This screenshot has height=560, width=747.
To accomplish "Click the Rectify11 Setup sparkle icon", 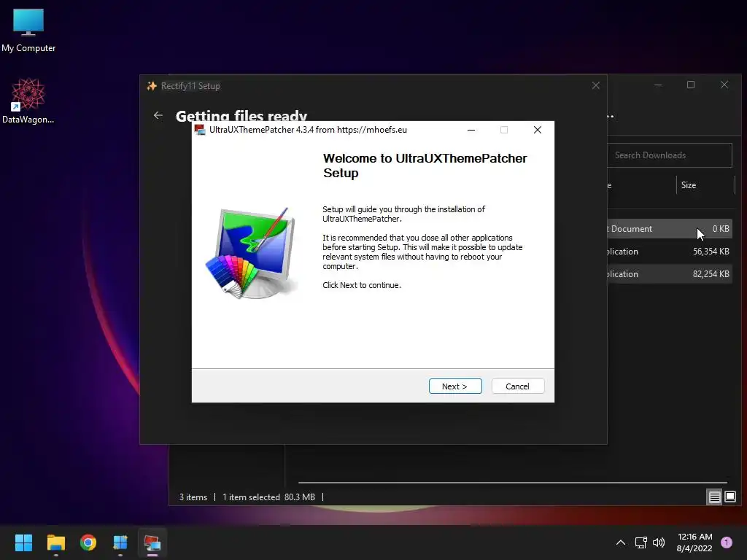I will [152, 86].
